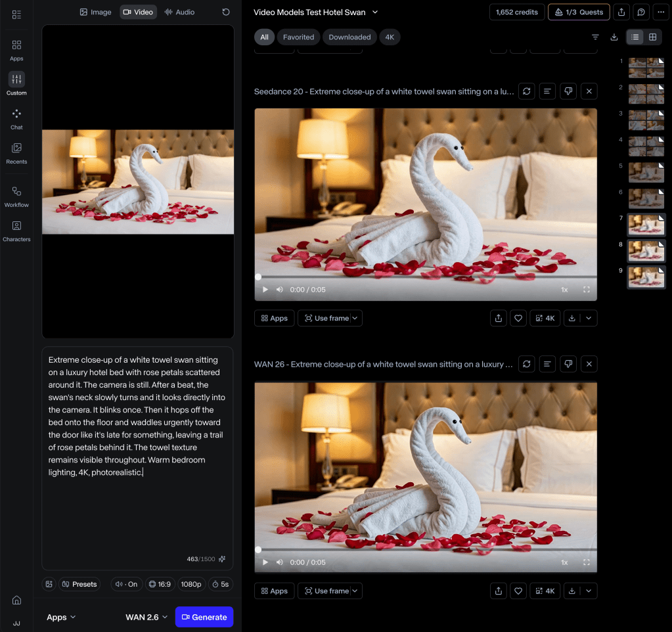
Task: Click the enhance prompt sparkle icon
Action: point(222,559)
